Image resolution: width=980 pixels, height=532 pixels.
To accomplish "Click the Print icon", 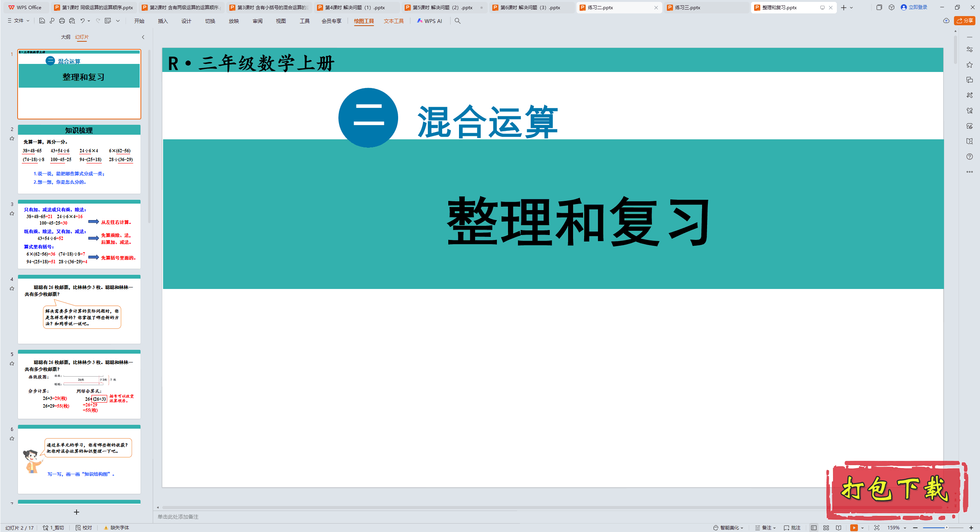I will 62,21.
